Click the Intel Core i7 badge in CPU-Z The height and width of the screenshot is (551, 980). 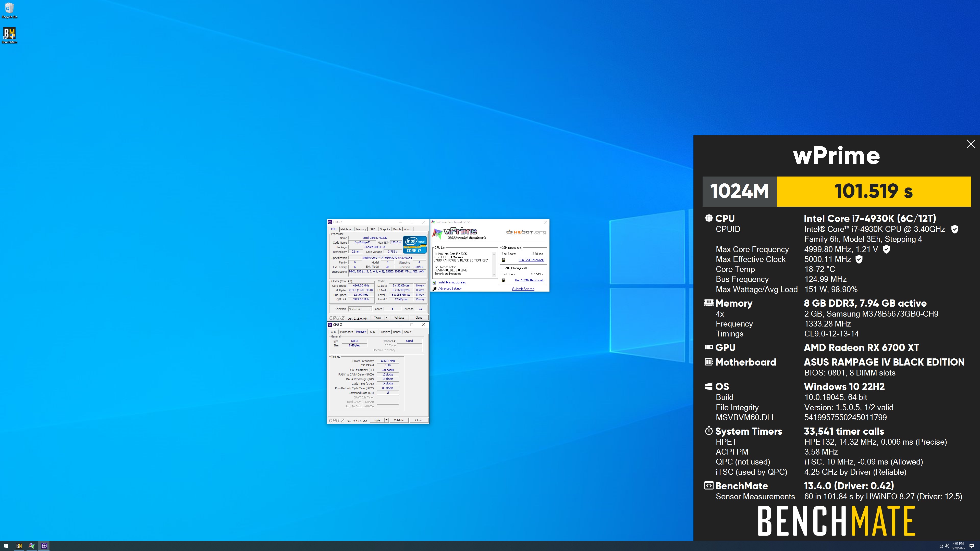pyautogui.click(x=415, y=245)
